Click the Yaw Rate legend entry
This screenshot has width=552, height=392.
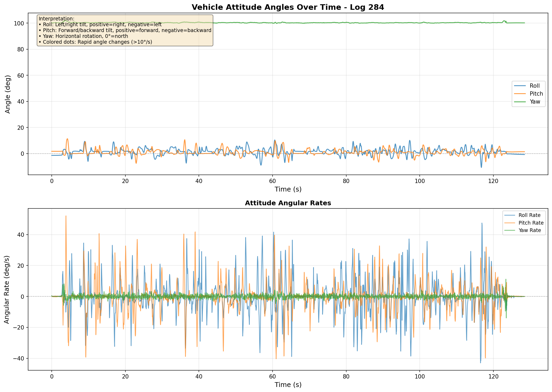529,230
